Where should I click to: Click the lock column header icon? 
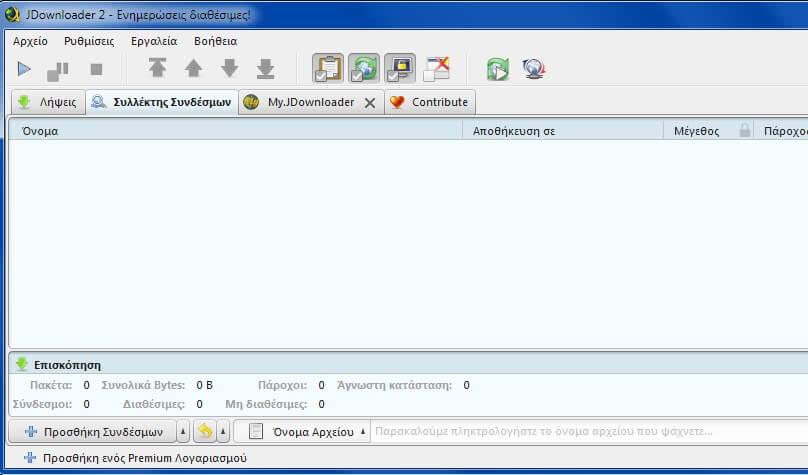point(745,130)
